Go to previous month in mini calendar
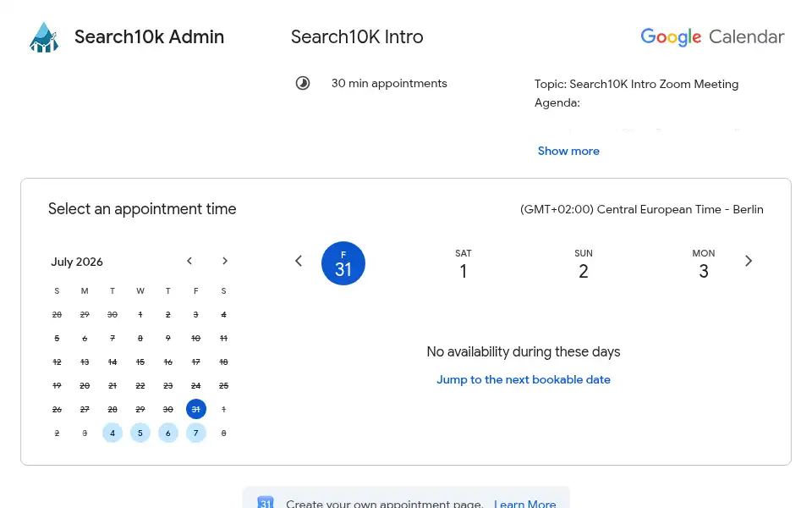Viewport: 812px width, 508px height. pos(189,261)
